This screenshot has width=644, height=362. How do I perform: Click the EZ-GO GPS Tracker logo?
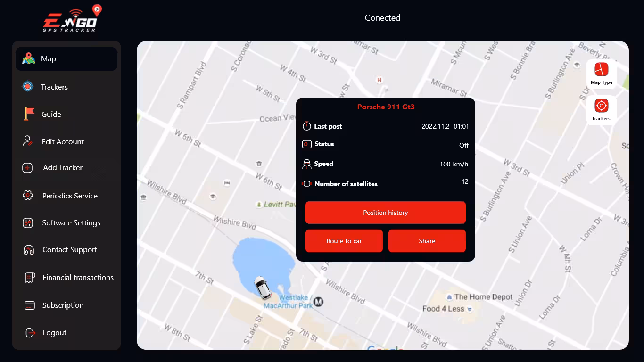[x=72, y=19]
